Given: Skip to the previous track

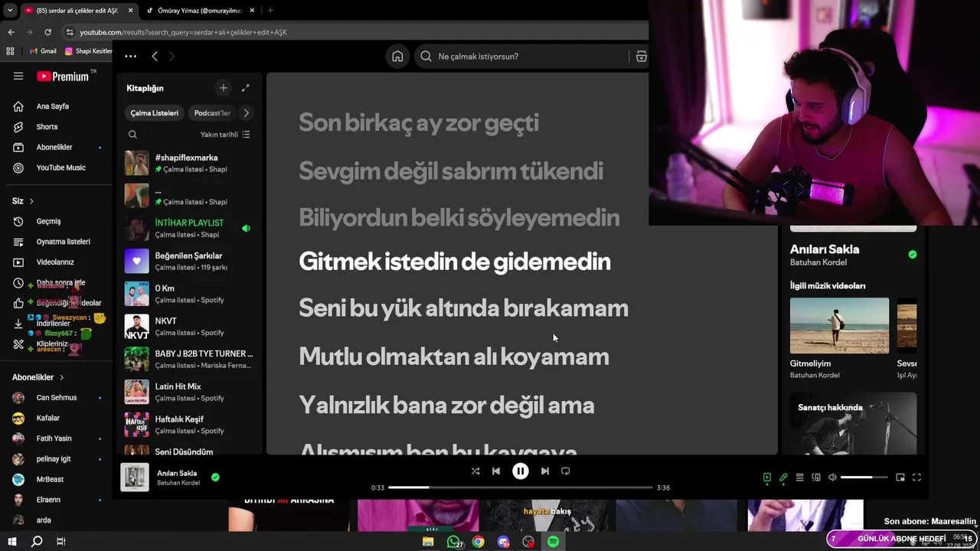Looking at the screenshot, I should pyautogui.click(x=496, y=471).
